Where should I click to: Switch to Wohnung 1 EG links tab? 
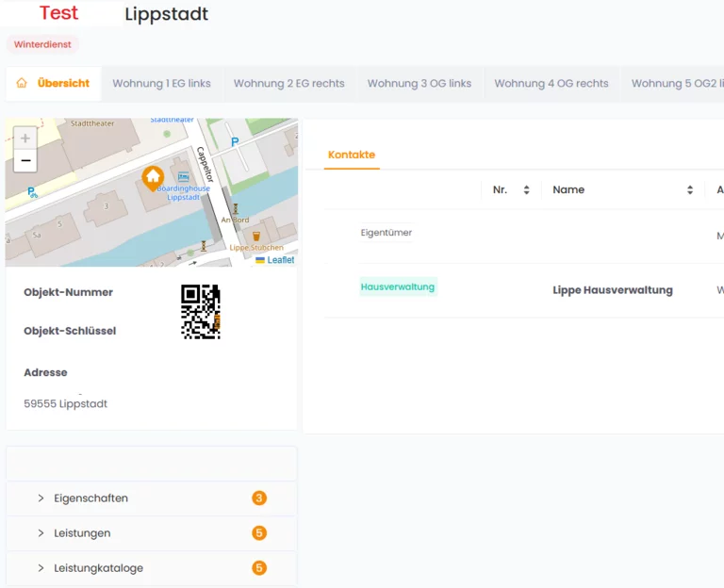pyautogui.click(x=161, y=83)
